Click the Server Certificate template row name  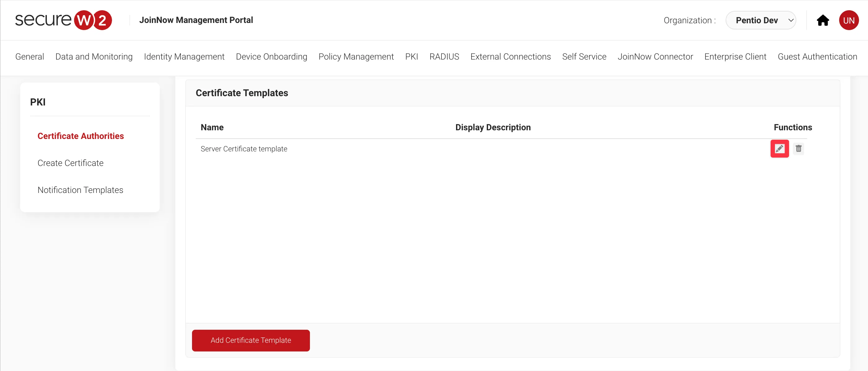(x=244, y=149)
